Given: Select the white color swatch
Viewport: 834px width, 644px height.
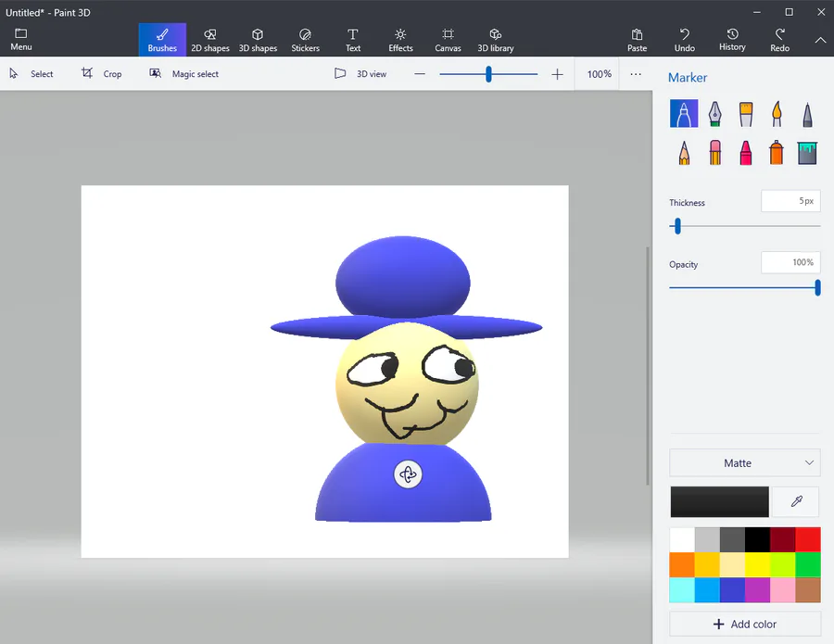Looking at the screenshot, I should [682, 540].
